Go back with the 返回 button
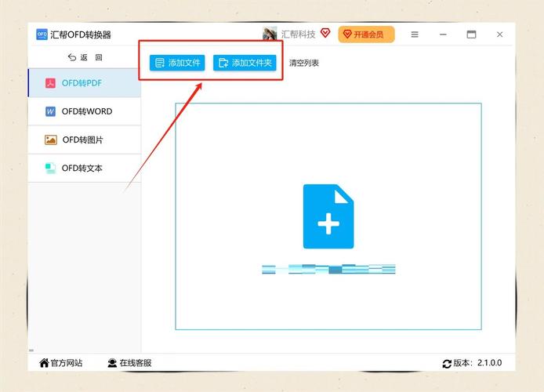Viewport: 544px width, 392px height. click(x=85, y=57)
